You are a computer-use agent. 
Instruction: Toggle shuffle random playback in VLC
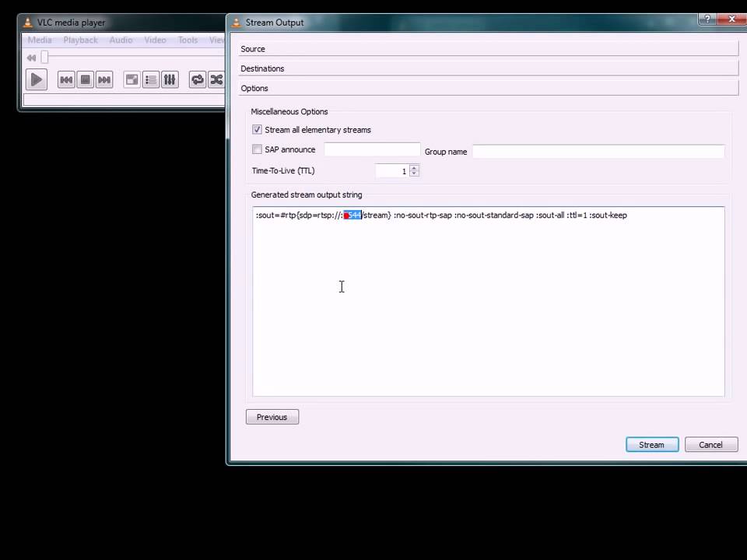[216, 79]
